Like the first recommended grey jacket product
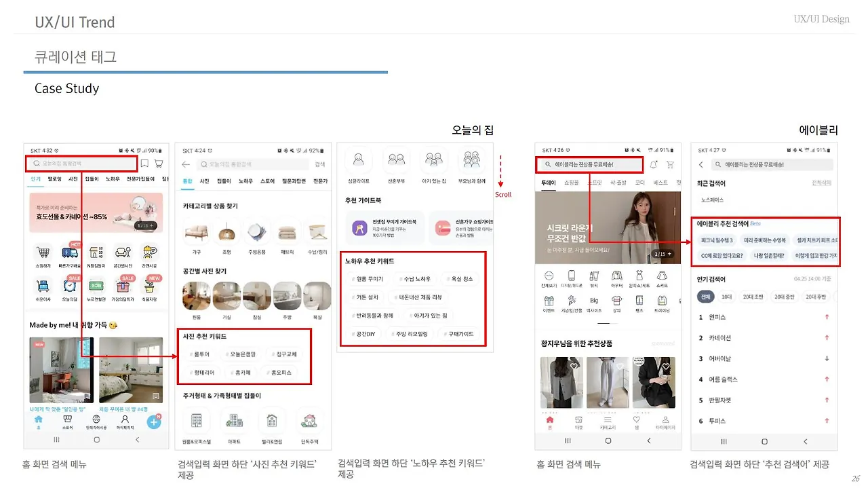The height and width of the screenshot is (488, 868). point(574,367)
